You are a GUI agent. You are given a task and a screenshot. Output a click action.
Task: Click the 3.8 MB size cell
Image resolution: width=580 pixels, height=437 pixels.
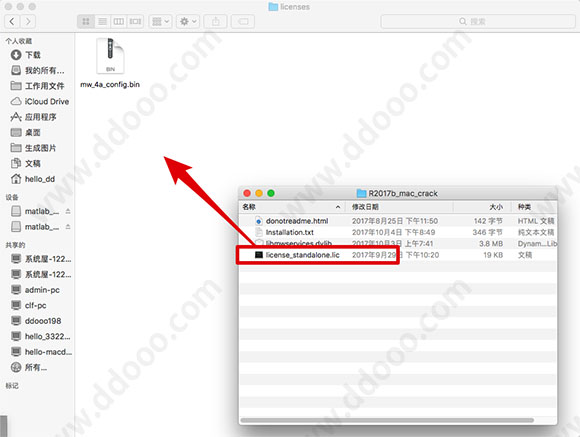pyautogui.click(x=491, y=243)
